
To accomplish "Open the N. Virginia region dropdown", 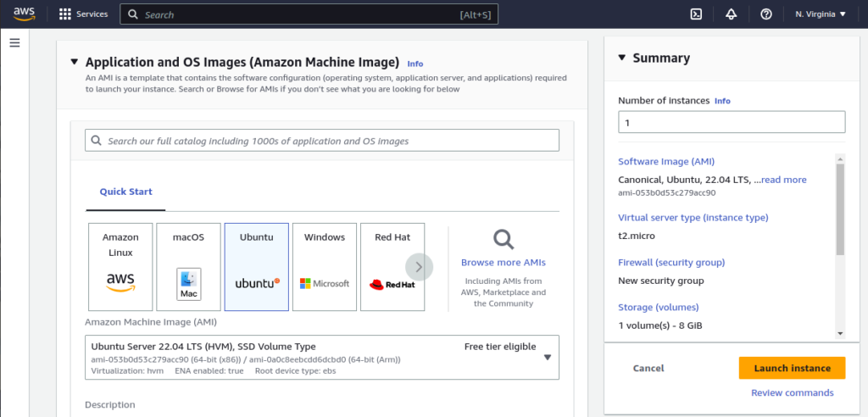I will (x=821, y=14).
